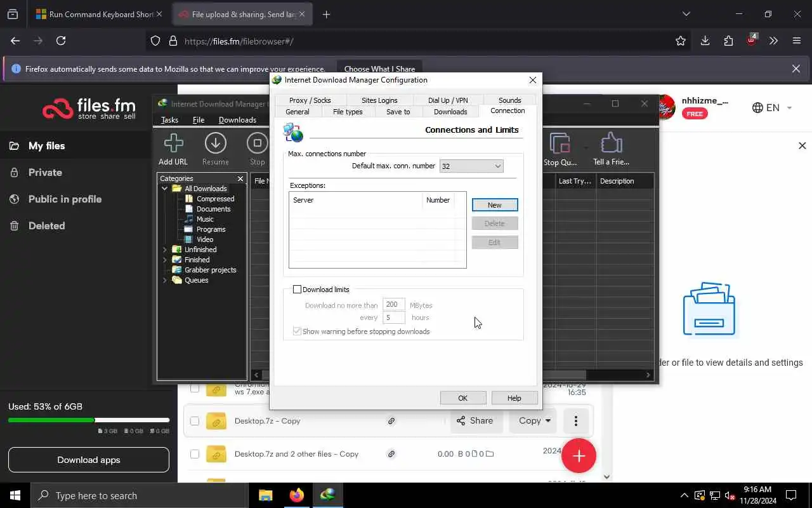Confirm configuration with the OK button

pos(463,398)
